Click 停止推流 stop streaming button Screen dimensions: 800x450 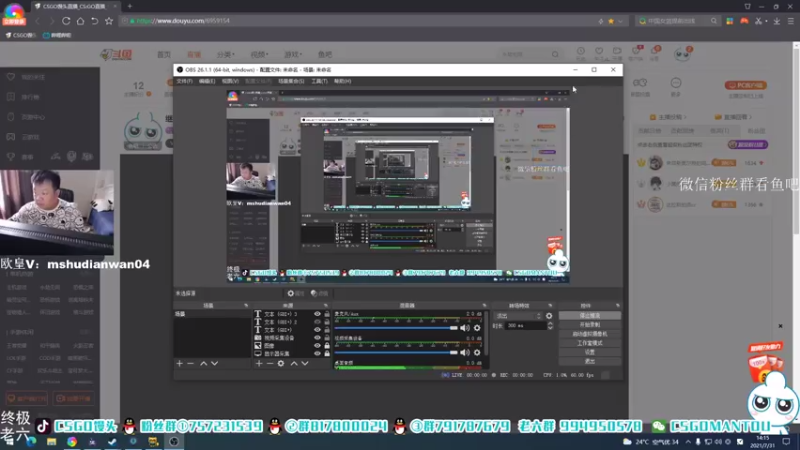pyautogui.click(x=590, y=316)
